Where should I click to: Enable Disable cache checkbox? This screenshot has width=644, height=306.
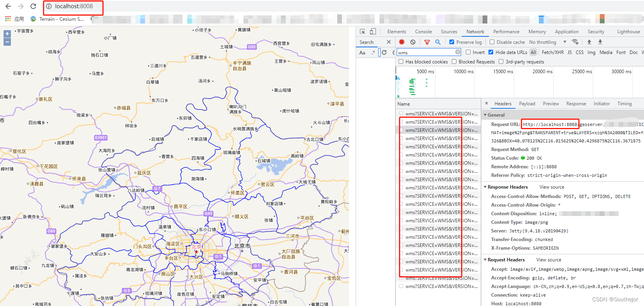492,42
